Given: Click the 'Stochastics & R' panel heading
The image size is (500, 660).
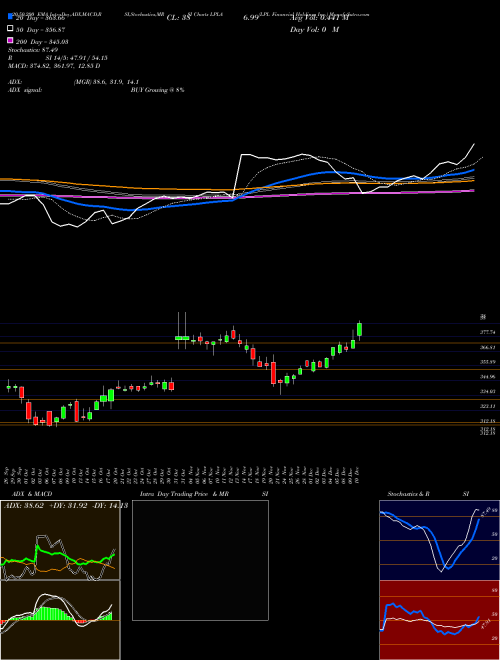Looking at the screenshot, I should point(409,494).
